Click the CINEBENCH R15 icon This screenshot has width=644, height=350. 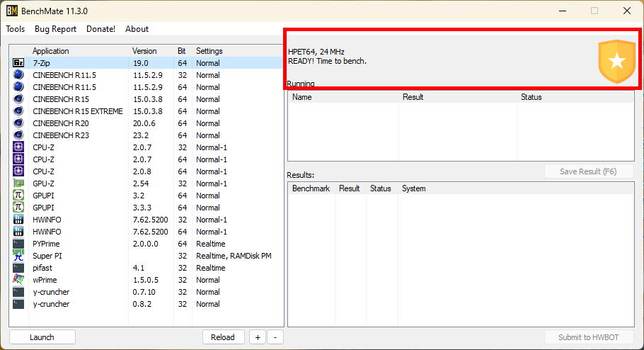18,99
